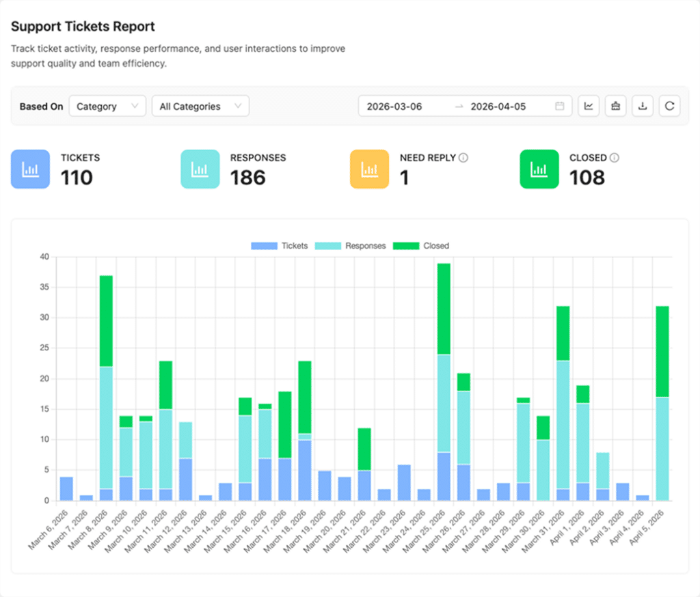This screenshot has height=597, width=700.
Task: Toggle Tickets series in chart legend
Action: pyautogui.click(x=280, y=246)
